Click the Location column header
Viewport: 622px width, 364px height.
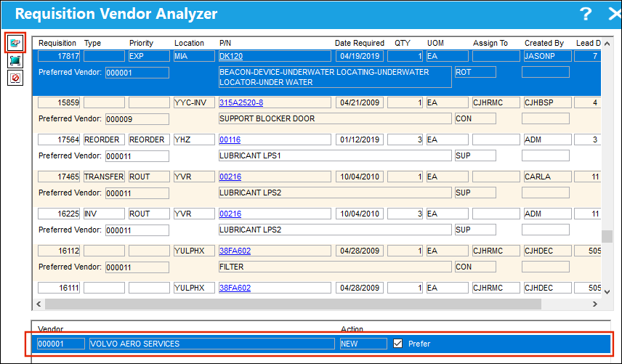tap(189, 43)
